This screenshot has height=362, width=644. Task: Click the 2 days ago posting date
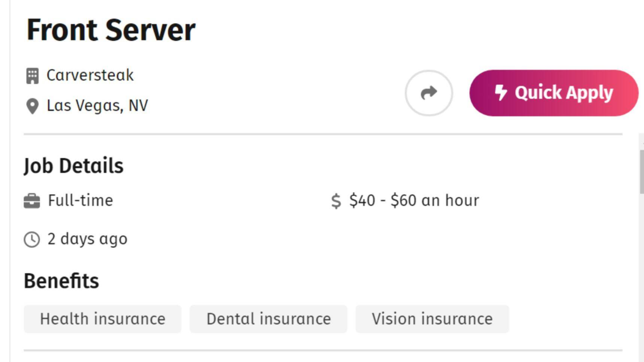tap(87, 239)
